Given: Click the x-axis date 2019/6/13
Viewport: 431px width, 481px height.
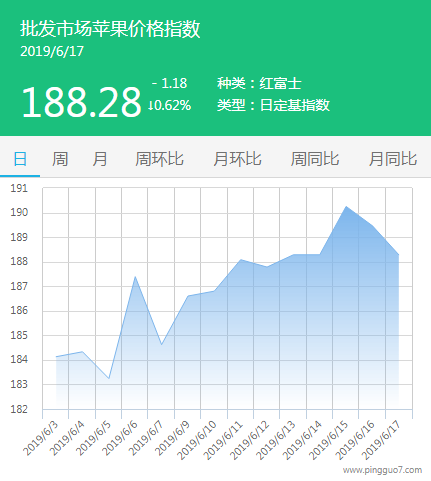Looking at the screenshot, I should point(276,440).
